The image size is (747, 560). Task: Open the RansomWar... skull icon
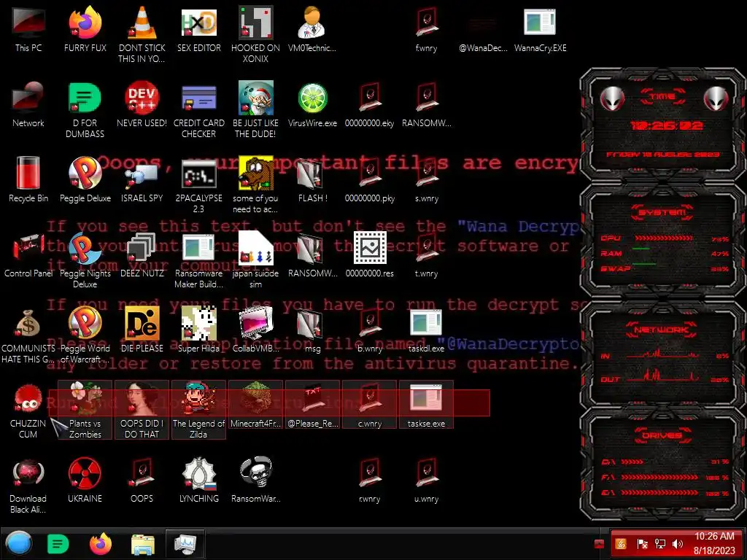(x=255, y=480)
